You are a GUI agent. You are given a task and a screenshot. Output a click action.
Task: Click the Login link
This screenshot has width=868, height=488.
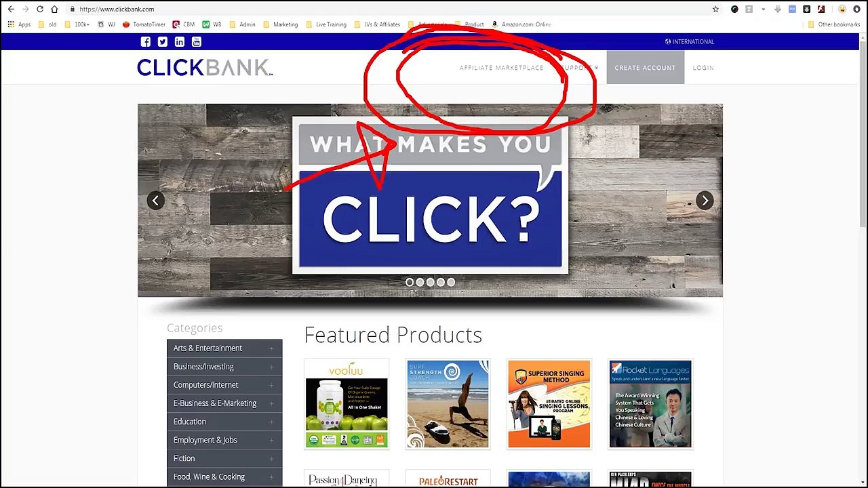click(x=703, y=68)
